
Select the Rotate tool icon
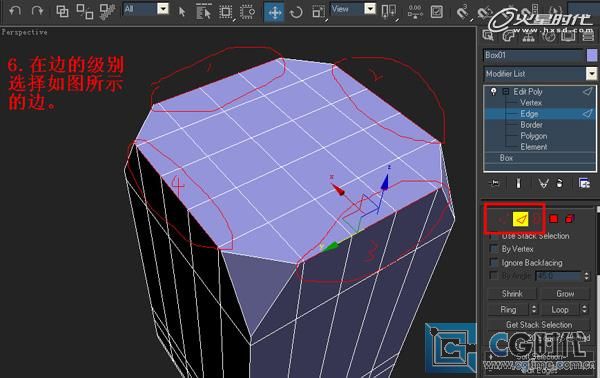296,12
